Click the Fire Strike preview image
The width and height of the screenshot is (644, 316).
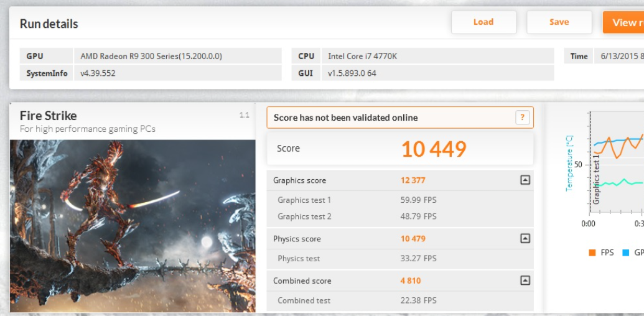[133, 226]
